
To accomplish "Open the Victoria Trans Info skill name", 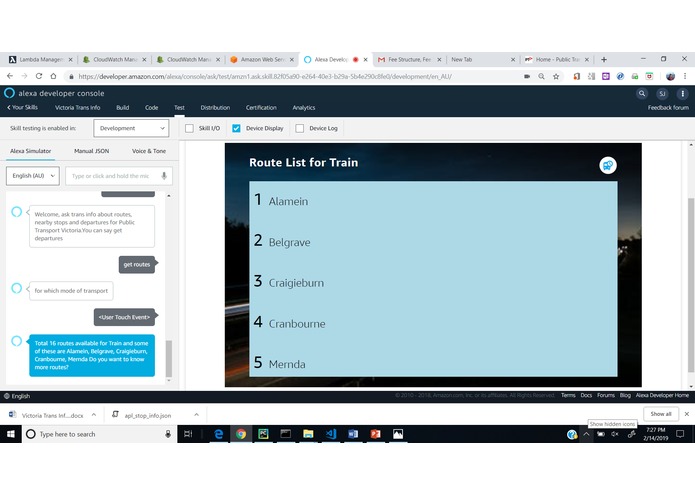I will 78,107.
